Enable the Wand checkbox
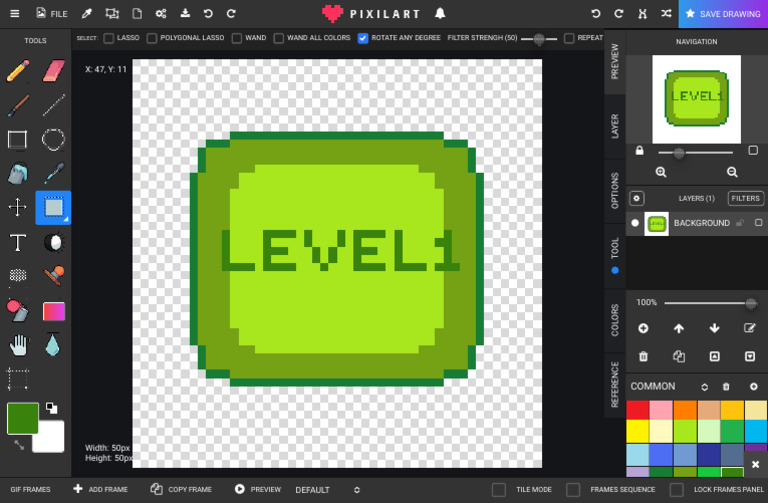The image size is (768, 503). tap(237, 38)
